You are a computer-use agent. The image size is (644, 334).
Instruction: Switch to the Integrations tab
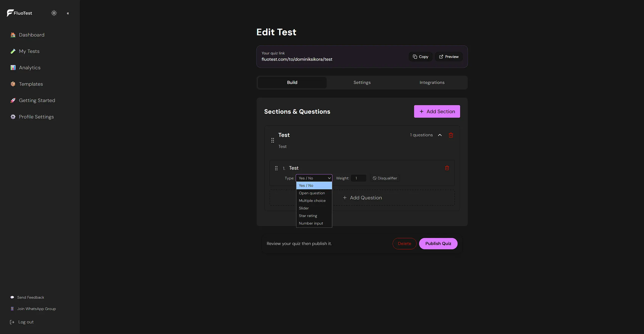point(432,82)
